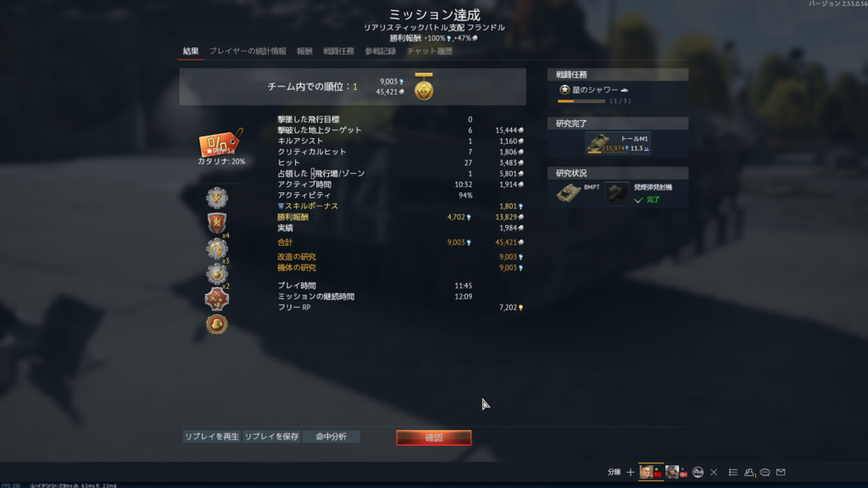Open the mail envelope icon
This screenshot has height=488, width=868.
click(781, 472)
